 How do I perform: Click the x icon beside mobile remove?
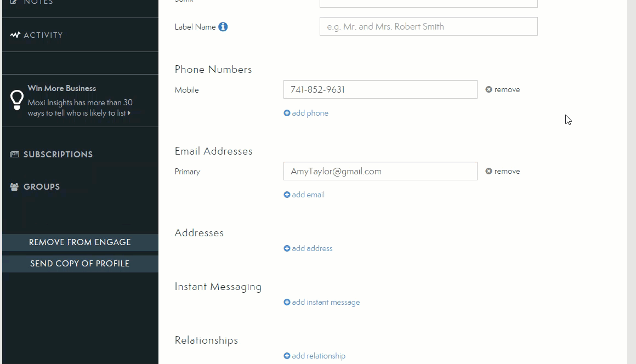point(489,90)
